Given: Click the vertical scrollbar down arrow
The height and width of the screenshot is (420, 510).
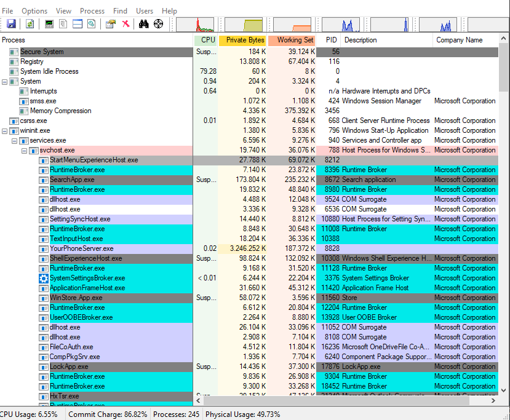Looking at the screenshot, I should click(x=503, y=390).
